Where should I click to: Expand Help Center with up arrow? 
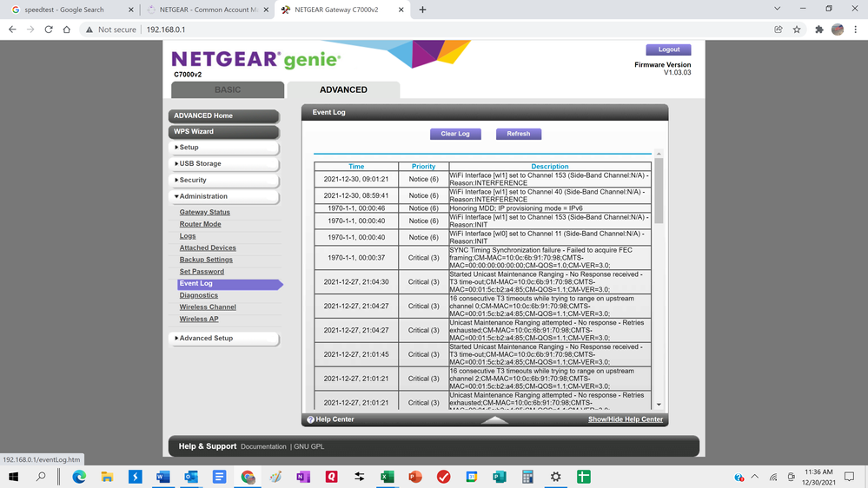[x=494, y=420]
